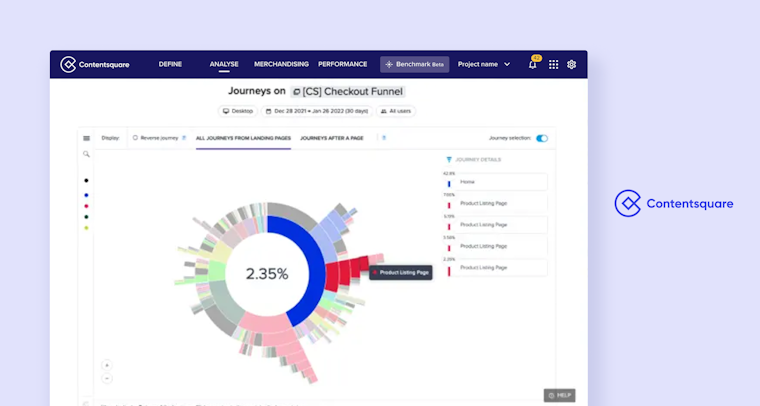
Task: Click the black legend dot in sidebar
Action: pyautogui.click(x=86, y=181)
